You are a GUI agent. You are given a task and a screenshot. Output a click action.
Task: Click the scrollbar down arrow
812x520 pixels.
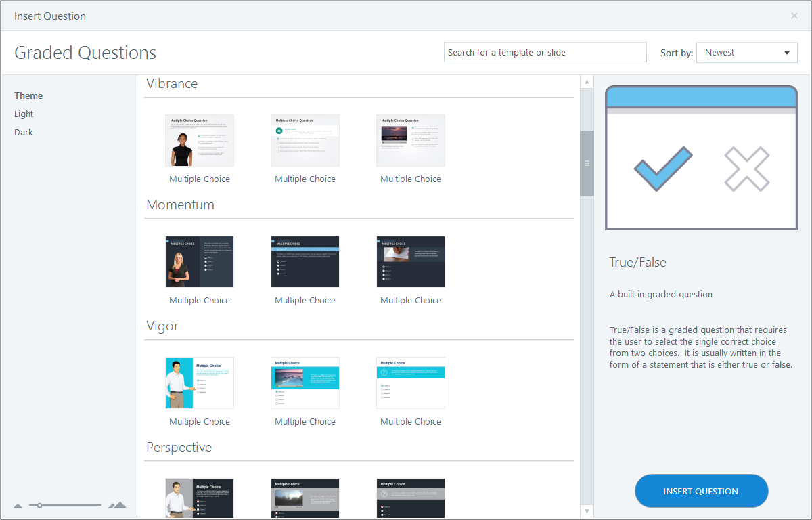[587, 512]
